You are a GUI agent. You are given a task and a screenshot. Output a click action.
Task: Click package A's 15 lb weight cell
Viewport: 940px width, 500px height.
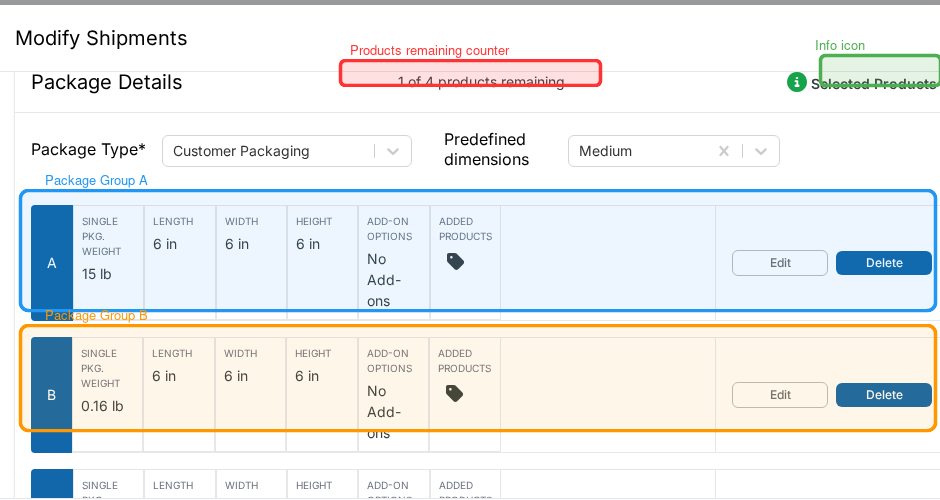[108, 263]
